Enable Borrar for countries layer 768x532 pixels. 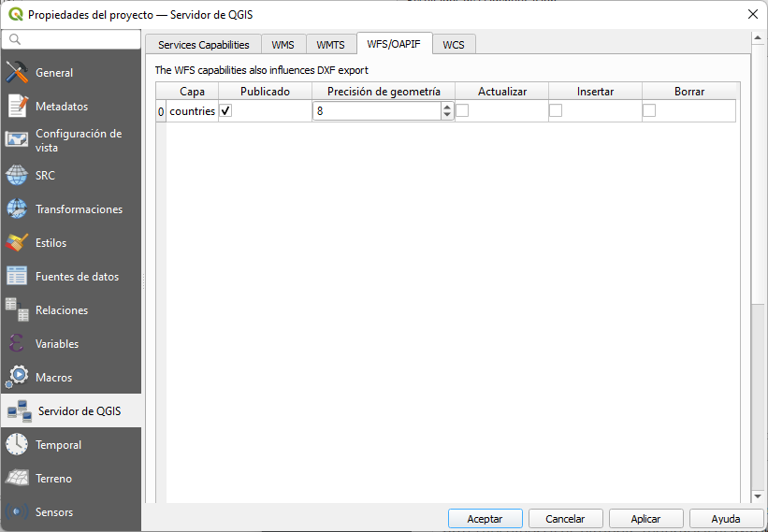[649, 111]
